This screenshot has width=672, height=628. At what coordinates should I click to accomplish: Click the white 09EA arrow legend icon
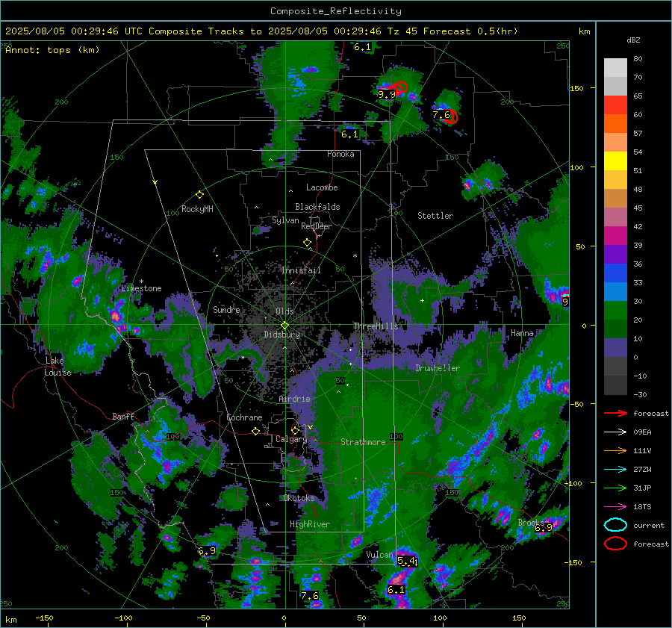point(615,432)
